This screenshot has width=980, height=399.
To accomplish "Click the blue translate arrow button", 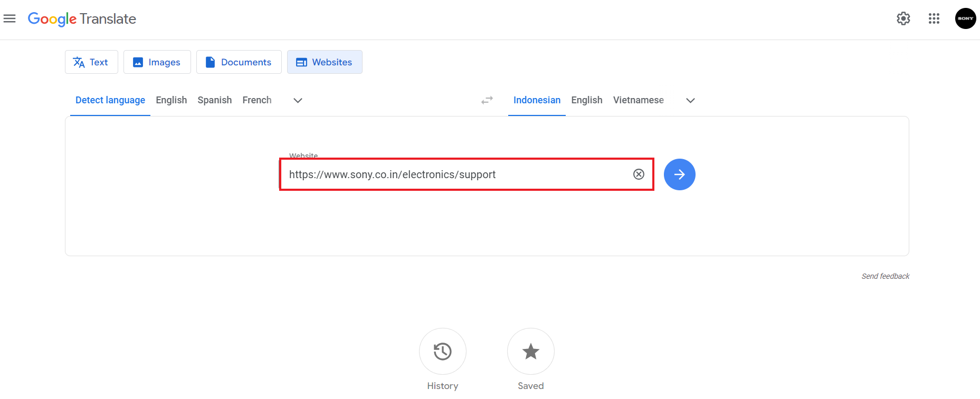I will click(679, 174).
